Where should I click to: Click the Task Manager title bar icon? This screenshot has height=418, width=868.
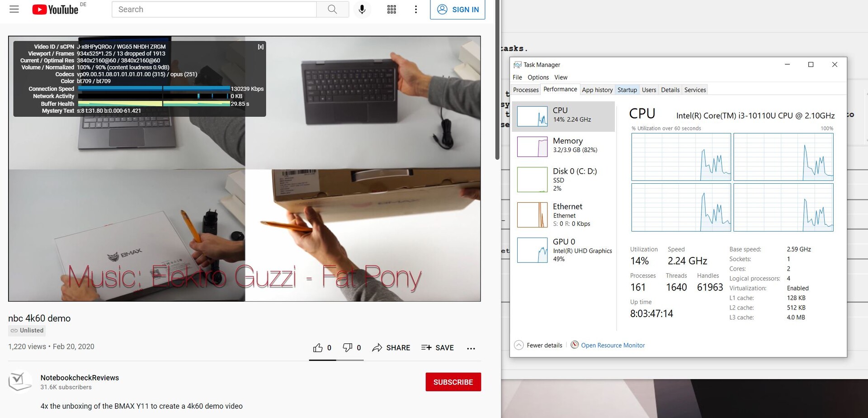point(518,65)
